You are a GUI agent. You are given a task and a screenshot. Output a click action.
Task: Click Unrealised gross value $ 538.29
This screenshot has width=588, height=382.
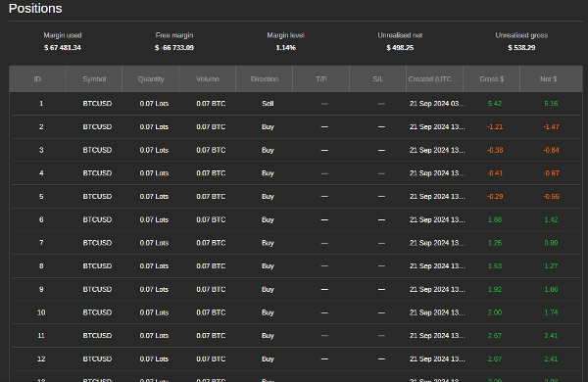coord(521,48)
